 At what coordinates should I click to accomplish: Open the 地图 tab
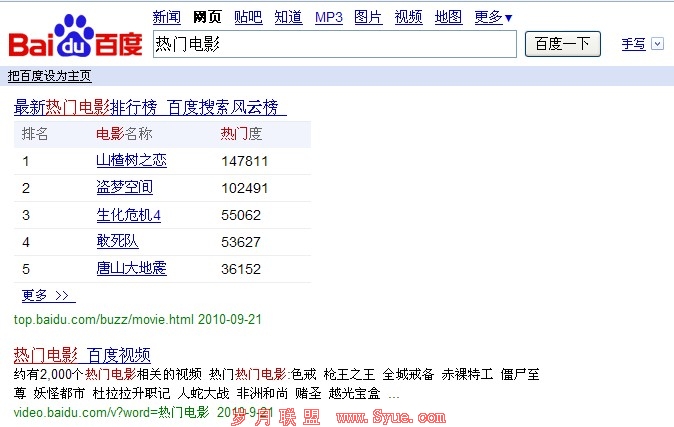448,17
